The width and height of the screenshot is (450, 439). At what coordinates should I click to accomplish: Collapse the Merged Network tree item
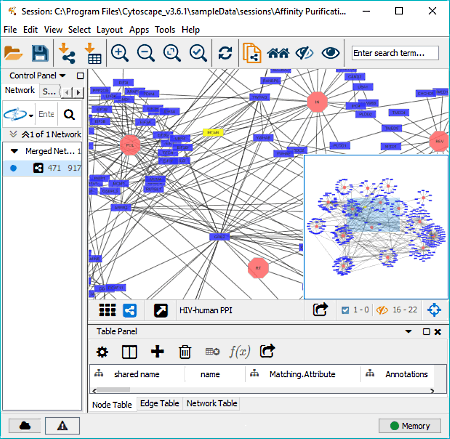click(14, 151)
